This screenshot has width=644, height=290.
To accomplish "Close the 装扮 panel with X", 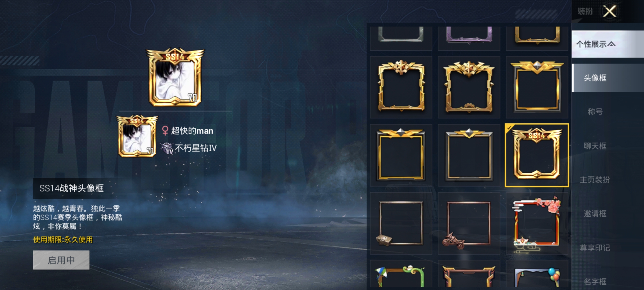I will (x=610, y=11).
